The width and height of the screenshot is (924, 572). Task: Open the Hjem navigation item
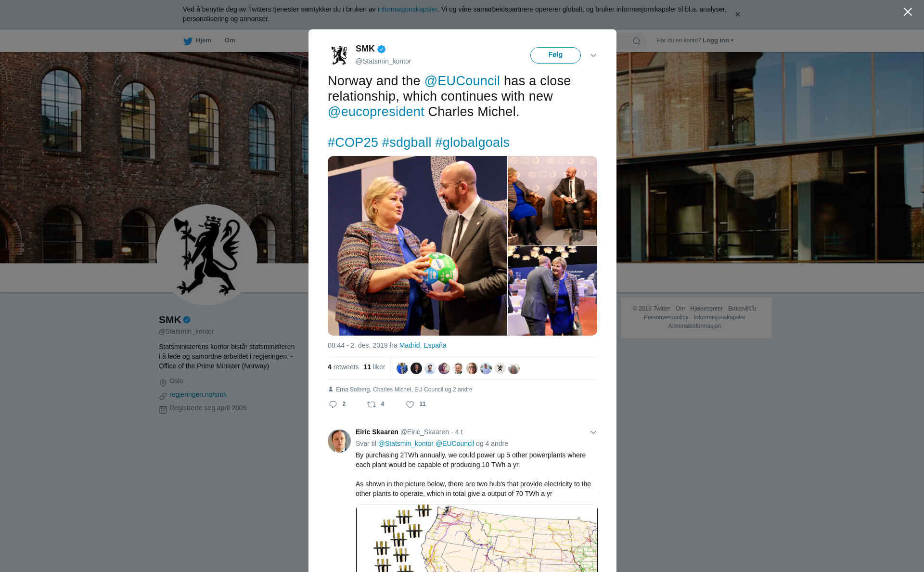coord(197,40)
